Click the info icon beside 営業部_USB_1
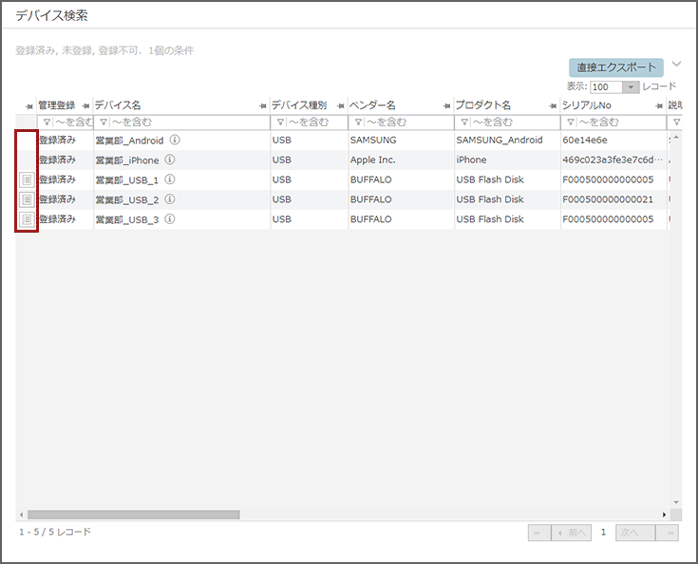This screenshot has width=698, height=564. (x=170, y=180)
